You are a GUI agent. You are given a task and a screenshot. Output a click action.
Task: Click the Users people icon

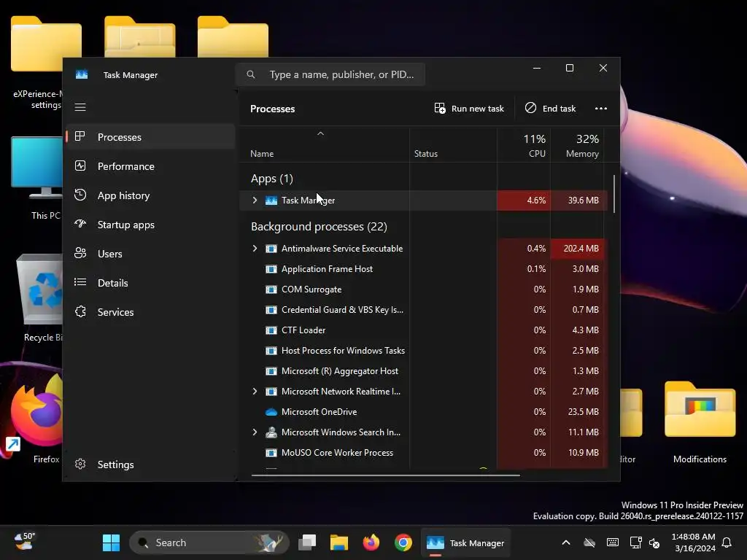80,253
